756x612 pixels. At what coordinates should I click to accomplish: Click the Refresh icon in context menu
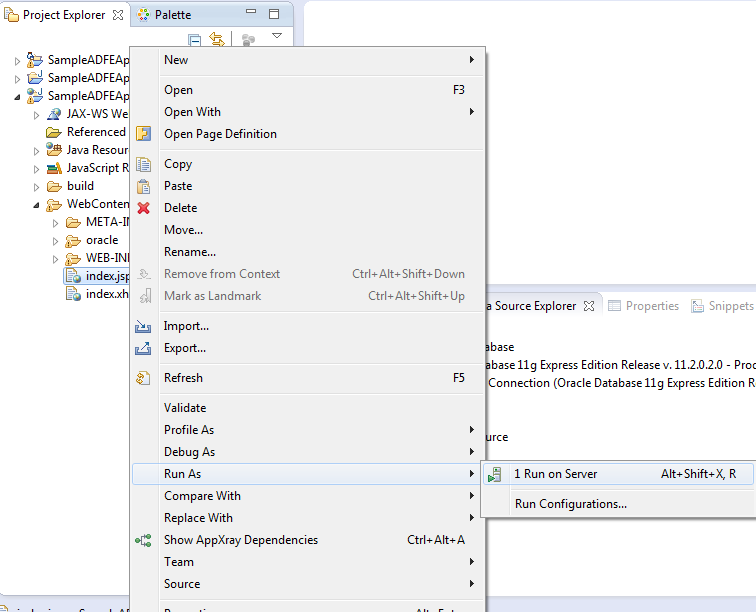[x=143, y=378]
